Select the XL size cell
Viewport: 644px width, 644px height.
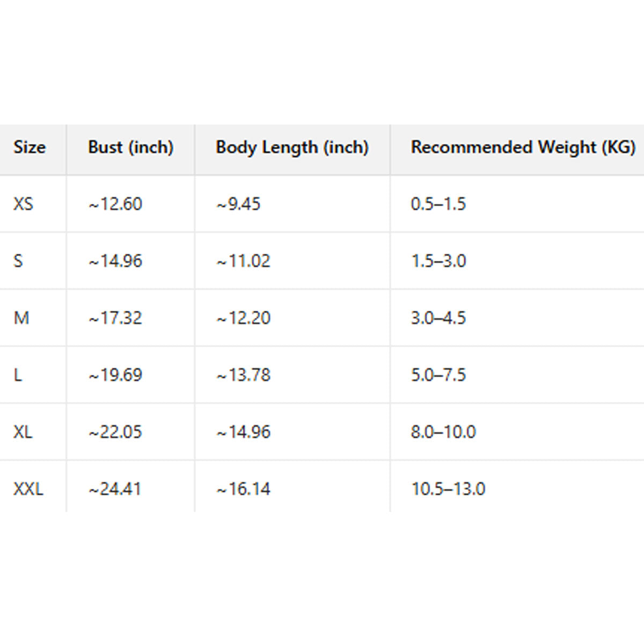pos(23,431)
